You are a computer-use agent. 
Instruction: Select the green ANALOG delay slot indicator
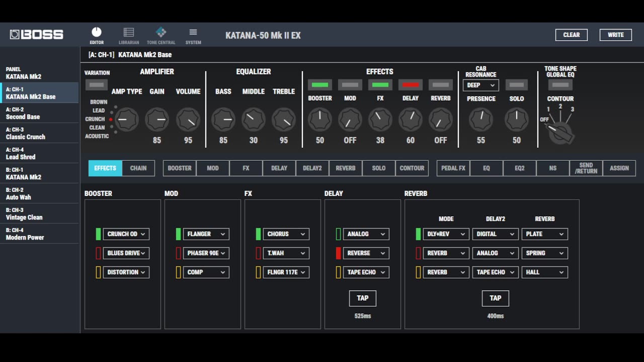tap(339, 234)
